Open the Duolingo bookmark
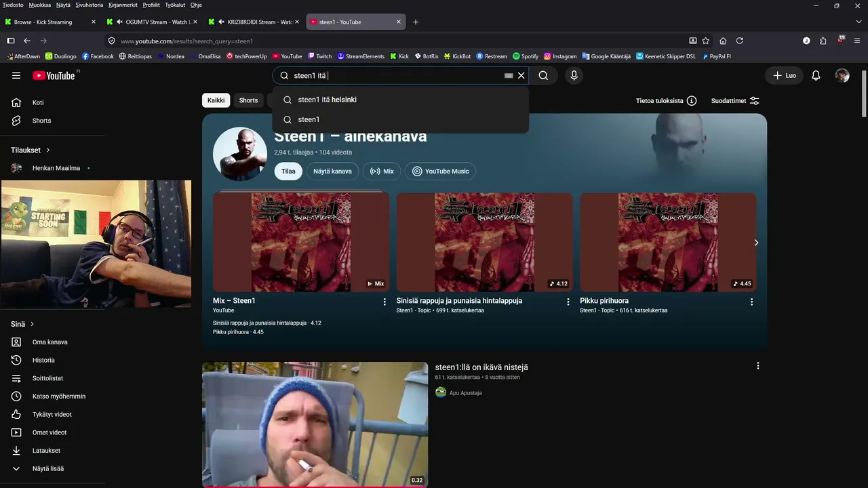This screenshot has height=488, width=868. (x=60, y=56)
